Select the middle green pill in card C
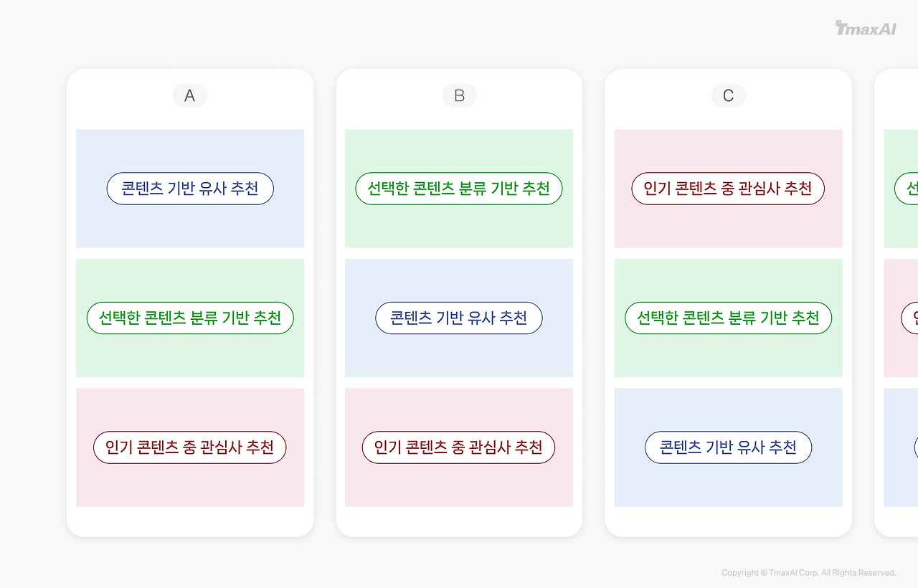 tap(728, 318)
